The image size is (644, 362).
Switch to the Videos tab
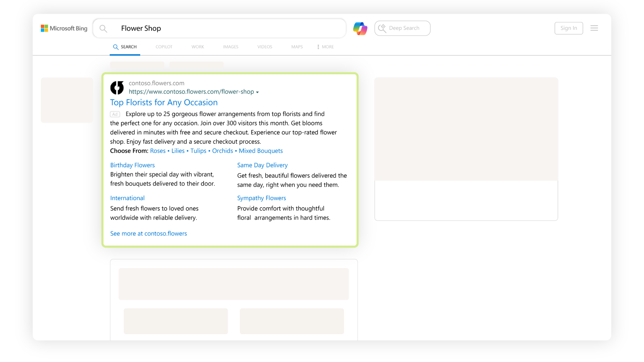265,47
